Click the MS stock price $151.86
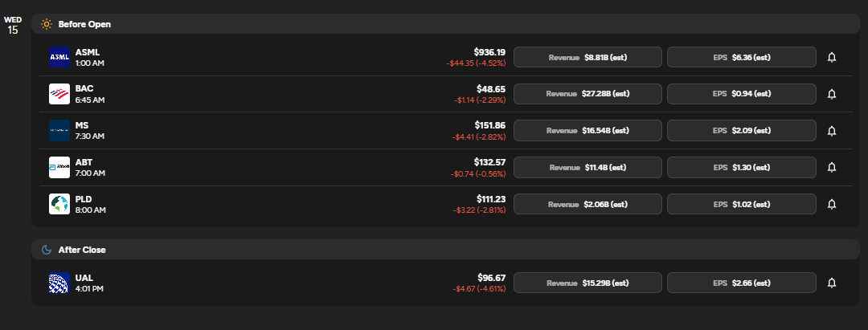The width and height of the screenshot is (868, 330). [489, 125]
